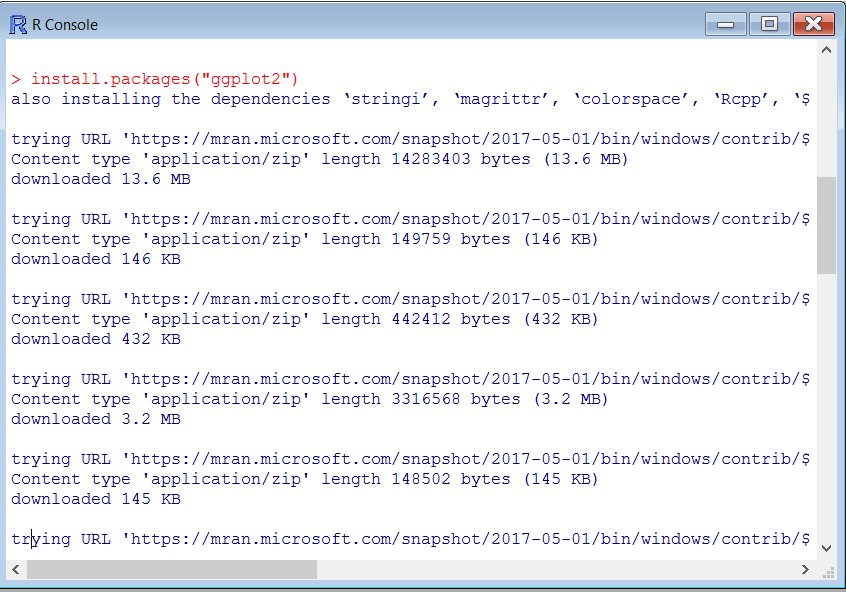This screenshot has height=592, width=846.
Task: Click the 'downloaded 432 KB' line
Action: [95, 339]
